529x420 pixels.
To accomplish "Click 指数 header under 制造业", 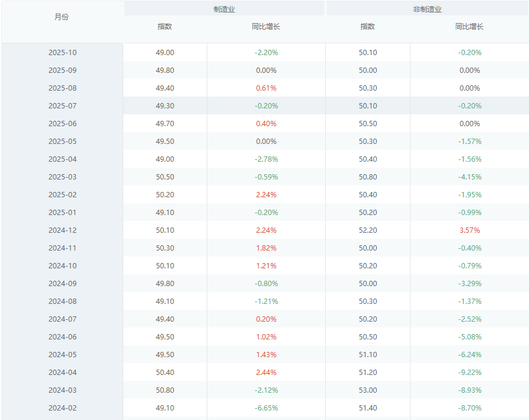I will [165, 27].
